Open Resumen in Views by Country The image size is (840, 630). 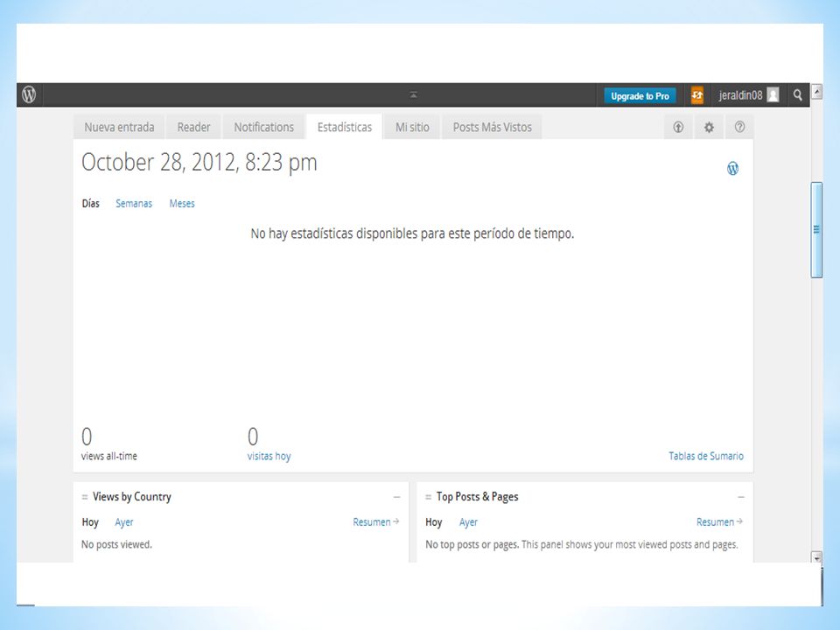click(x=375, y=521)
